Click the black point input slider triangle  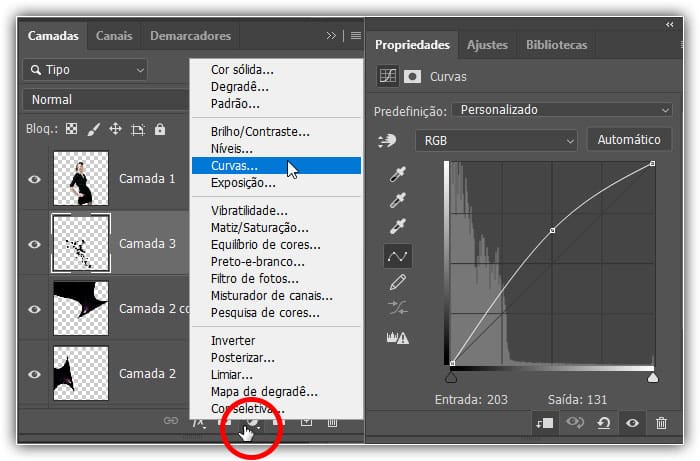tap(451, 378)
